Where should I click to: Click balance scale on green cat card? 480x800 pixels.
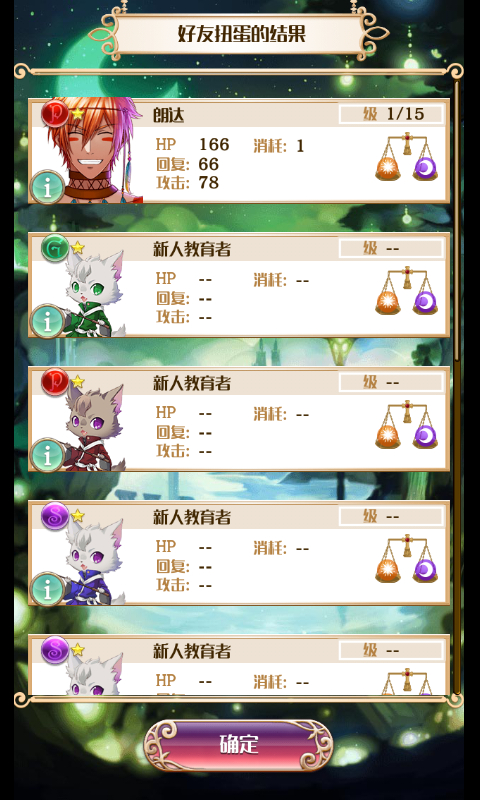click(407, 290)
